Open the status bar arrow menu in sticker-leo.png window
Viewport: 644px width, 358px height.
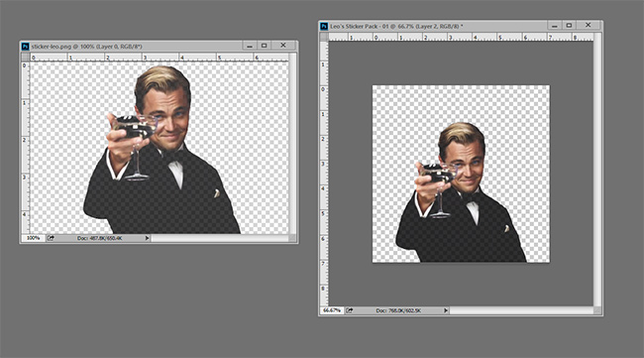pyautogui.click(x=147, y=238)
